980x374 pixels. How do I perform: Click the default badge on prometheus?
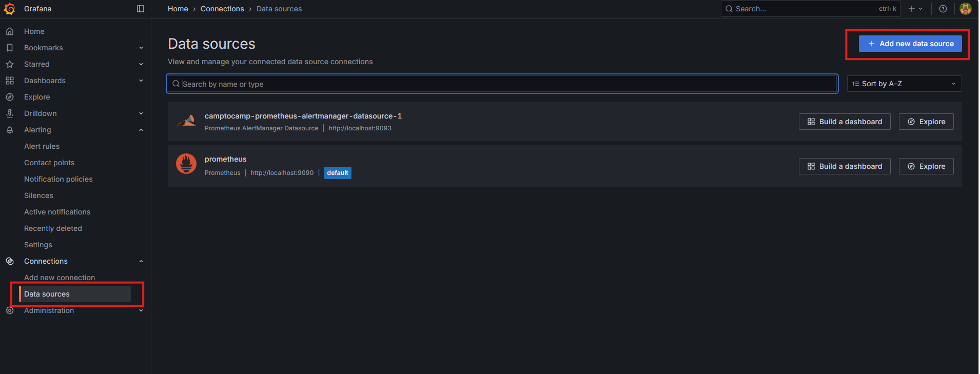338,173
